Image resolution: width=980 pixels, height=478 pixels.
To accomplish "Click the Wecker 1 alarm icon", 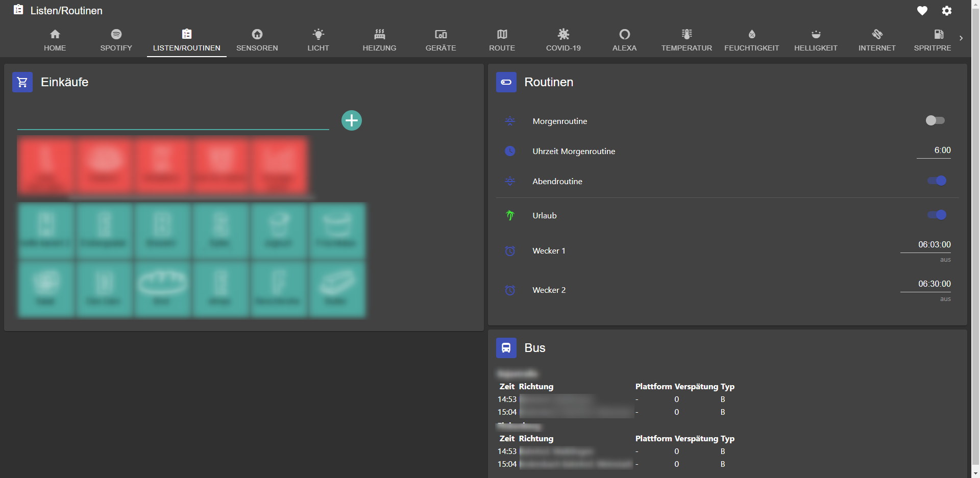I will tap(510, 250).
